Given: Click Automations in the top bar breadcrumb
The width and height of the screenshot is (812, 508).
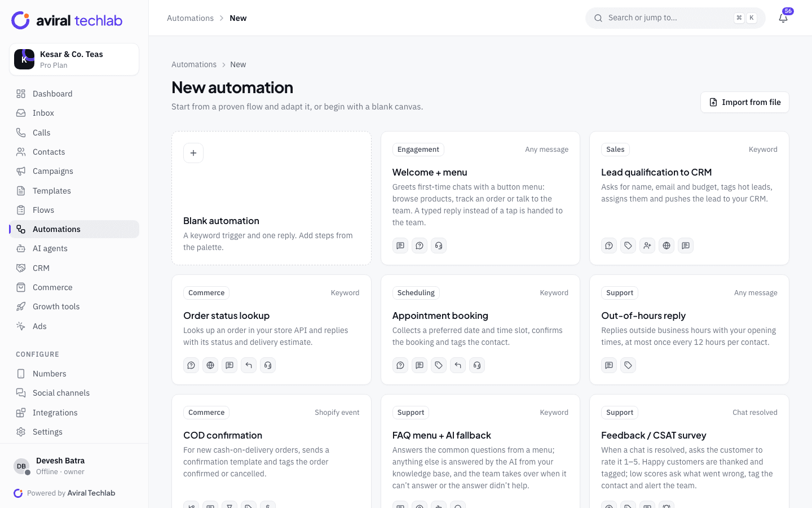Looking at the screenshot, I should coord(190,18).
